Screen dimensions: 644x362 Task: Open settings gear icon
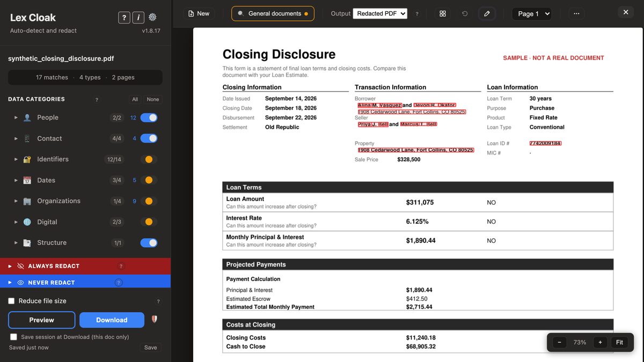tap(152, 18)
